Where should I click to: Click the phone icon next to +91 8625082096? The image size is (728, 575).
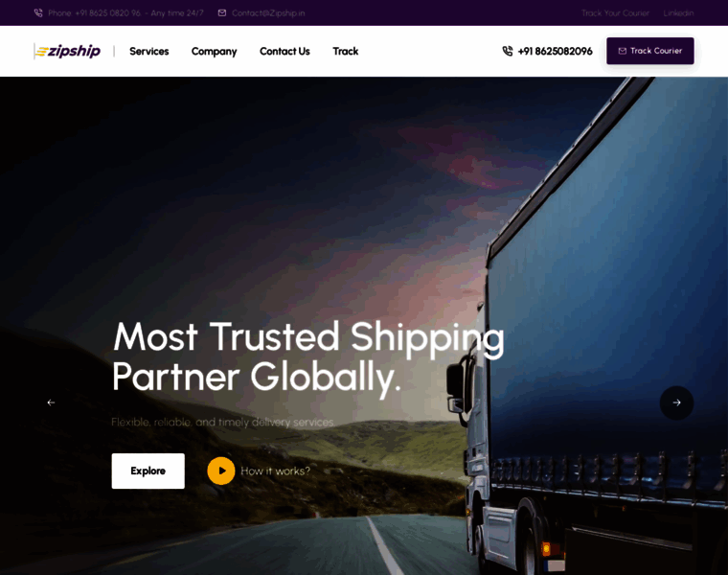pos(508,51)
